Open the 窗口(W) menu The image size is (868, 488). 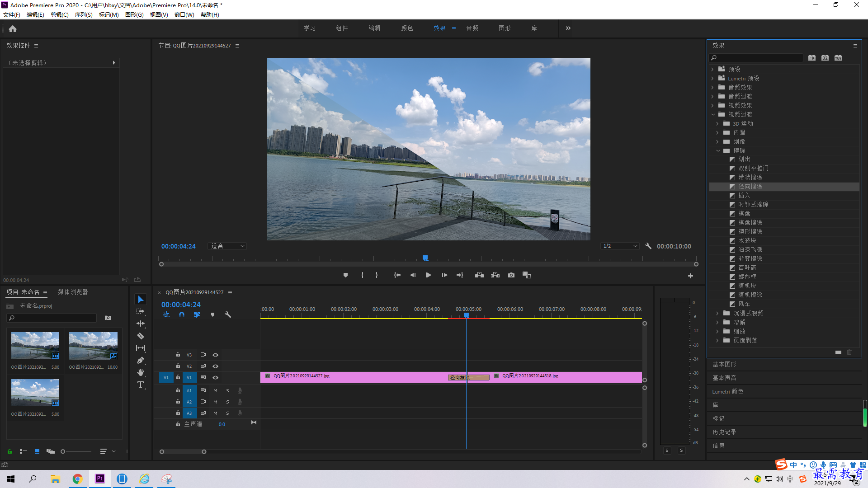pos(184,14)
